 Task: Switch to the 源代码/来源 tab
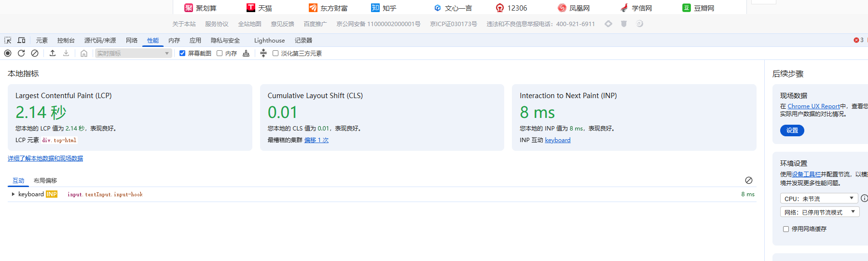[100, 40]
